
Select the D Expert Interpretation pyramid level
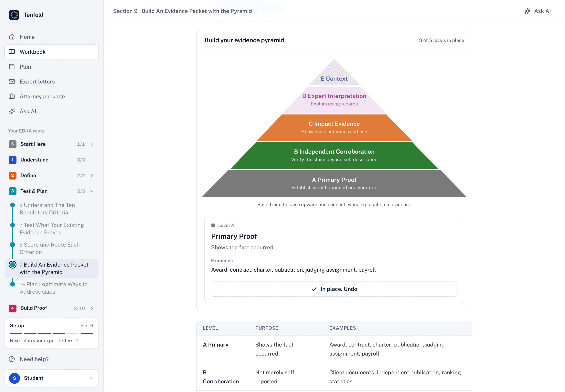coord(334,100)
